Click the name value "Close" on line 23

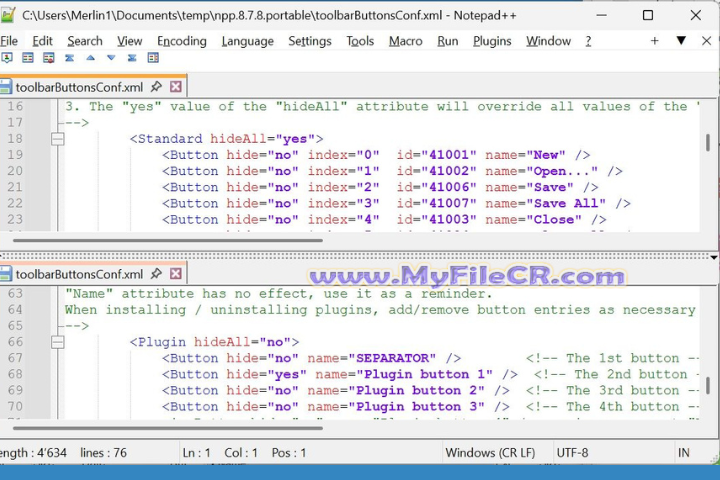(554, 220)
